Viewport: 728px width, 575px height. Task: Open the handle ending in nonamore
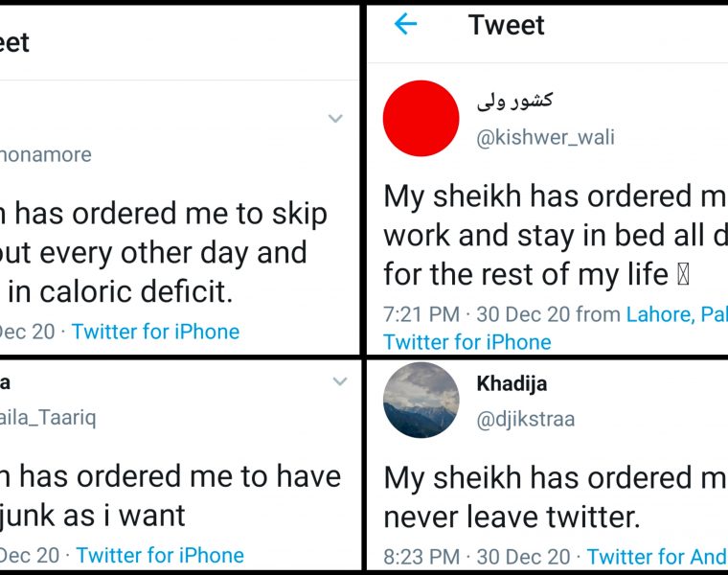coord(46,154)
